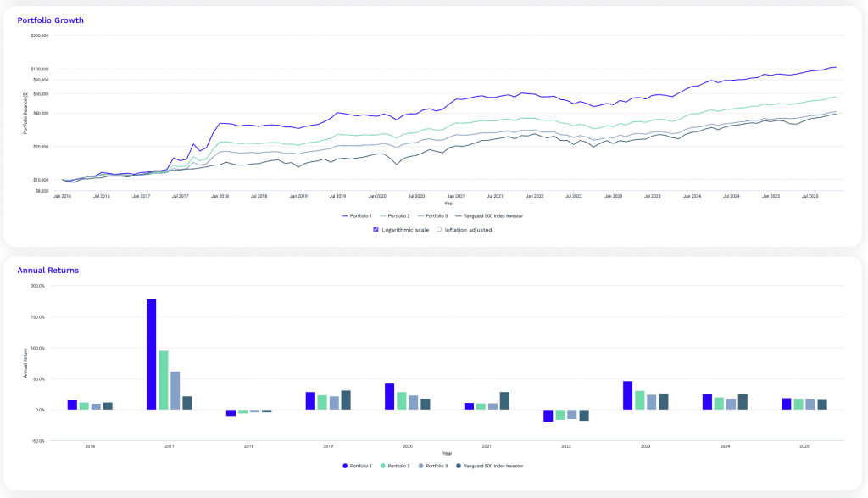Screen dimensions: 868x498
Task: Click the Portfolio 2 line-style legend icon
Action: [382, 215]
